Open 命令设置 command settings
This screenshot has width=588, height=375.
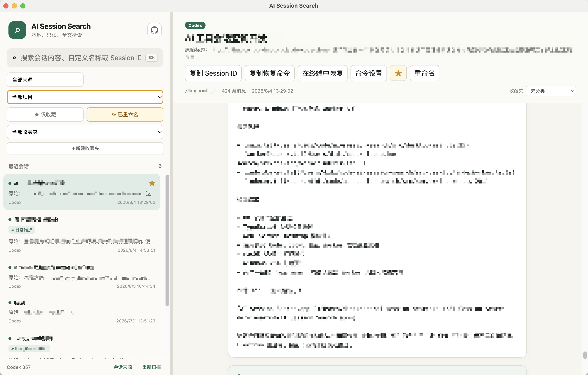pos(369,73)
